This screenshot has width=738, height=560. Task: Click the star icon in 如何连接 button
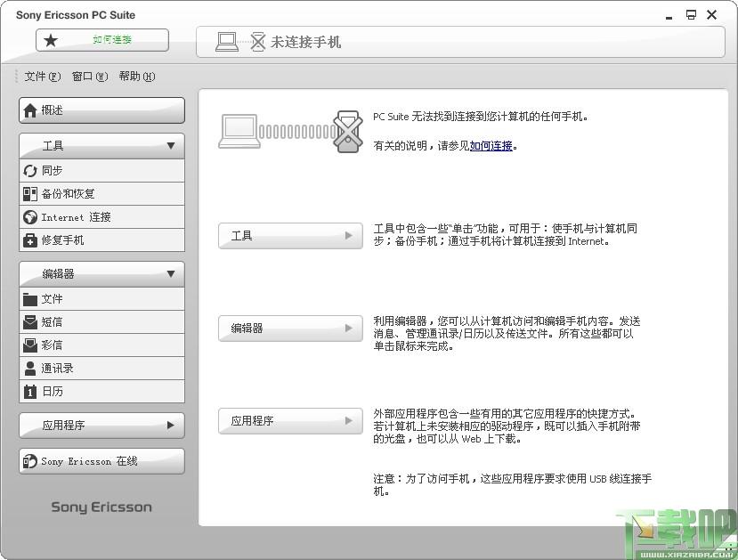(51, 40)
